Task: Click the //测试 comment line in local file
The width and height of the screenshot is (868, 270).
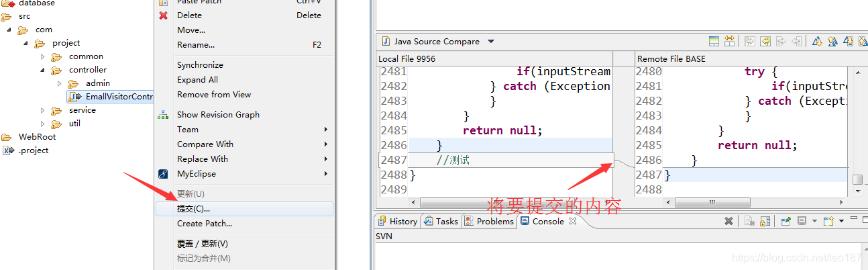Action: click(453, 160)
